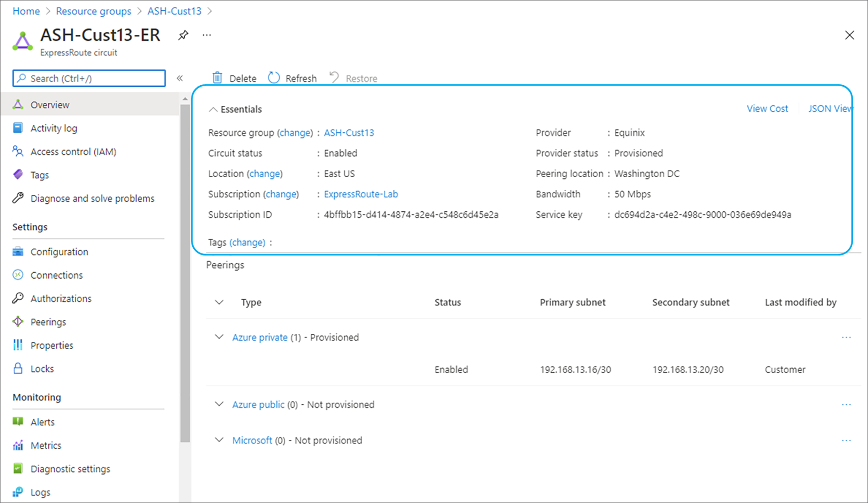Select the Subscription ID value text
The width and height of the screenshot is (868, 503).
pos(411,214)
